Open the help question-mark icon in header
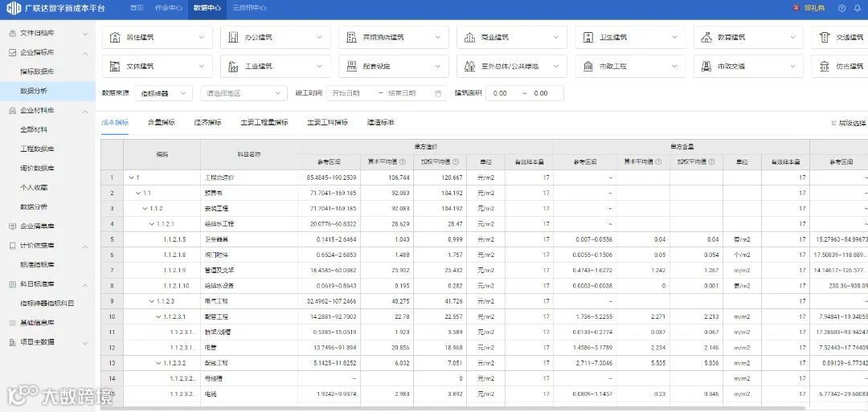Viewport: 868px width, 412px height. [x=842, y=8]
